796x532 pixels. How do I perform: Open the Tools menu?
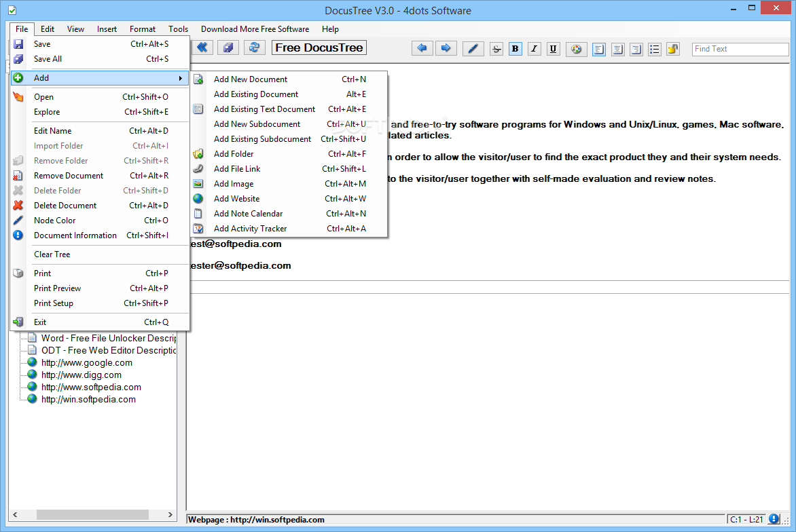(x=178, y=29)
